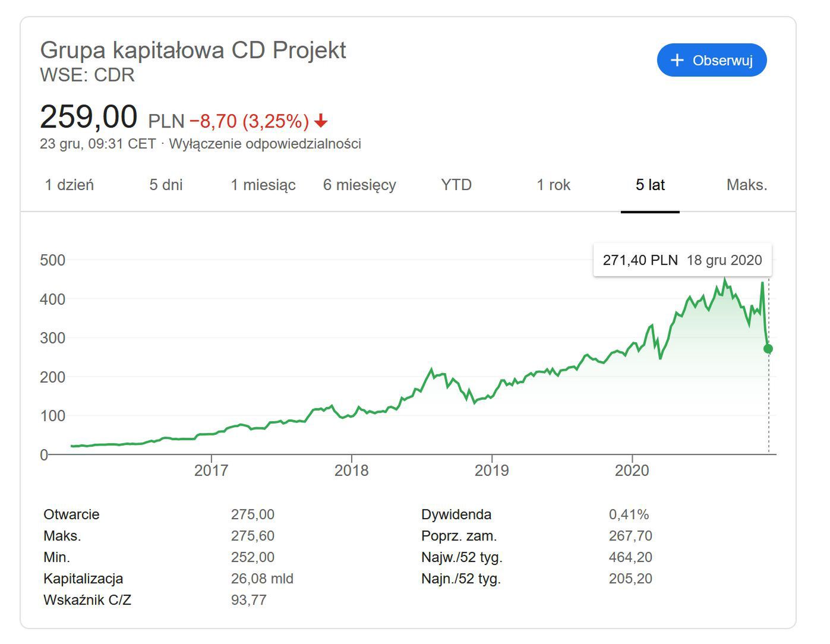The width and height of the screenshot is (830, 644).
Task: Click the red downward arrow beside the price change
Action: coord(320,122)
